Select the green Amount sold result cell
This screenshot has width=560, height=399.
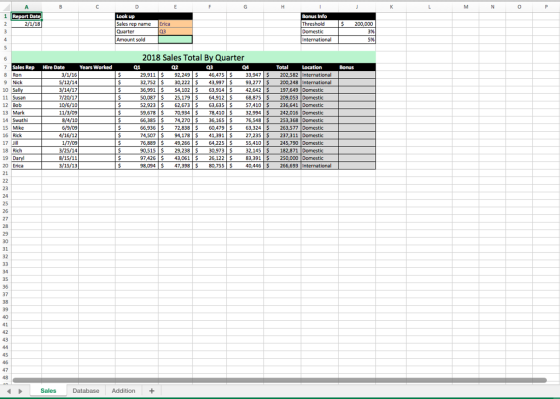[x=175, y=39]
